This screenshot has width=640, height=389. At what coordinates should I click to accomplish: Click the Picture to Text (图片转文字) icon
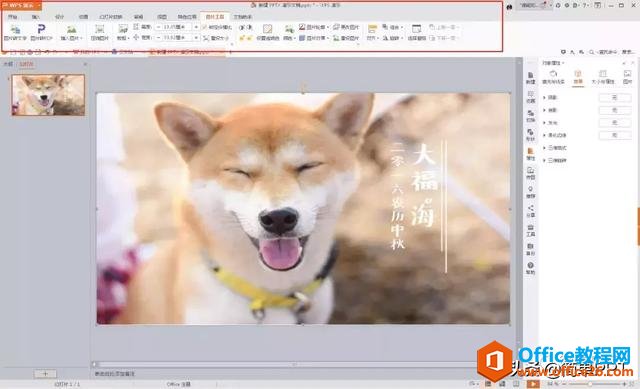tap(15, 32)
